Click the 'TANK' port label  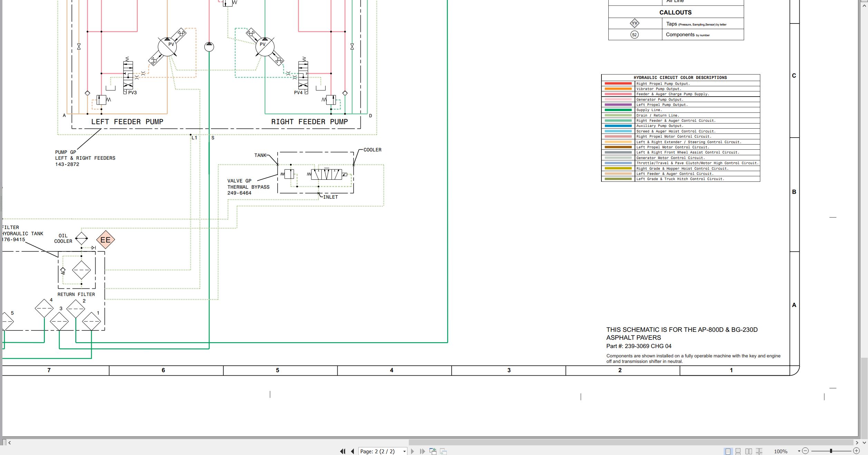[x=260, y=155]
